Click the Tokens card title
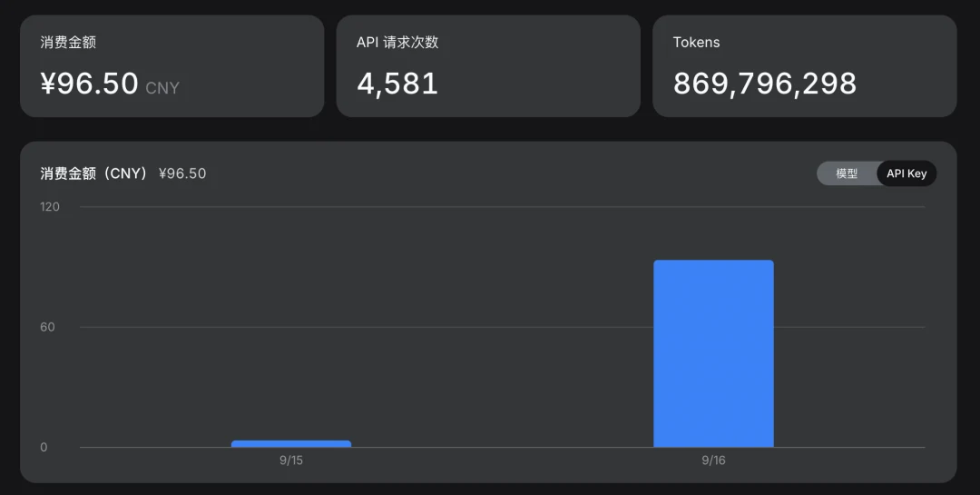The width and height of the screenshot is (980, 495). tap(696, 43)
